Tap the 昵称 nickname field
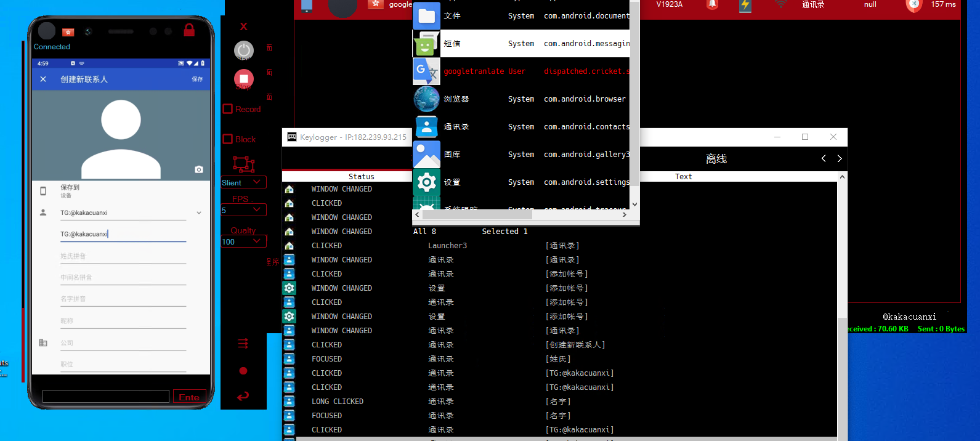The height and width of the screenshot is (441, 980). tap(123, 321)
